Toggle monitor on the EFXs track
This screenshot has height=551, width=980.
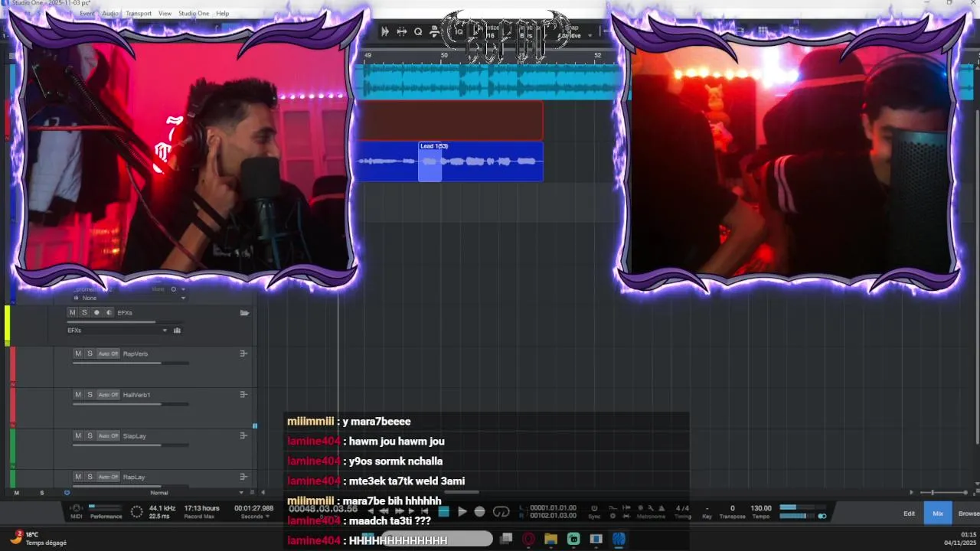(x=109, y=312)
